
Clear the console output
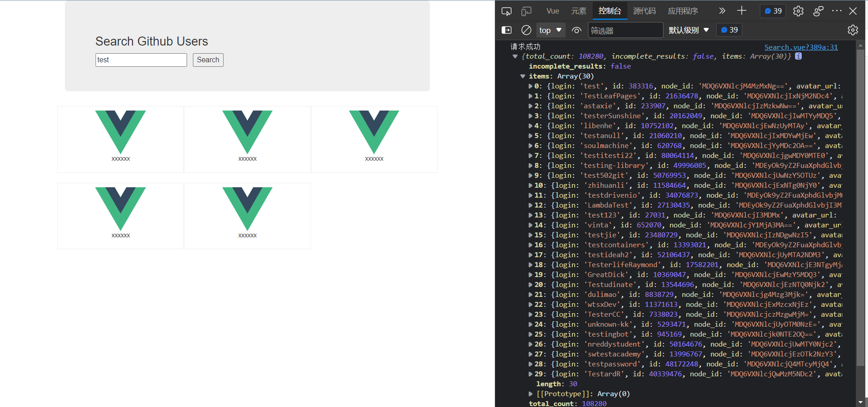(x=526, y=30)
